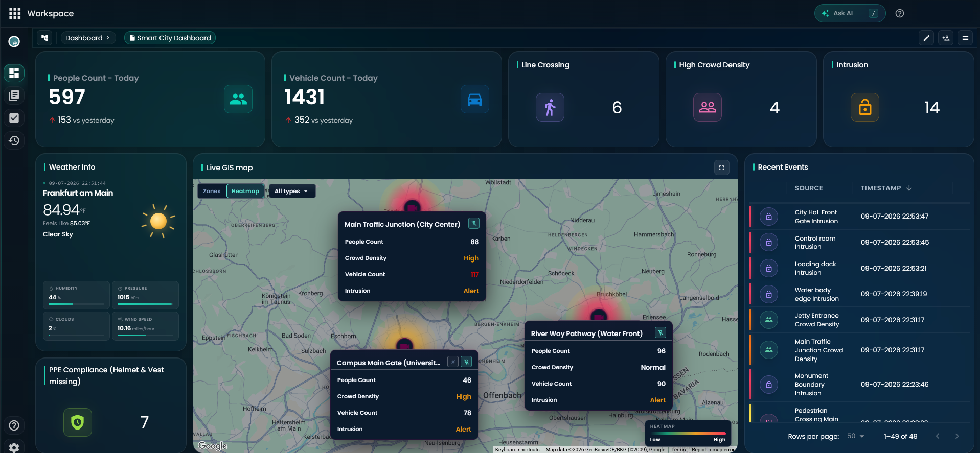Viewport: 980px width, 453px height.
Task: Click the add user share icon
Action: [x=946, y=38]
